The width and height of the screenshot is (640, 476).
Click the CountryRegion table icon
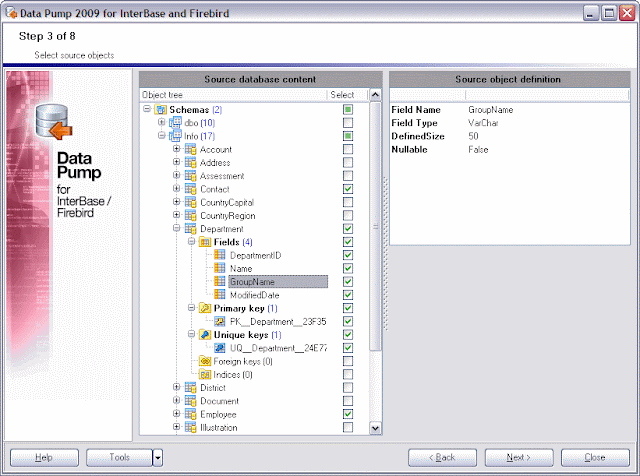pos(191,216)
